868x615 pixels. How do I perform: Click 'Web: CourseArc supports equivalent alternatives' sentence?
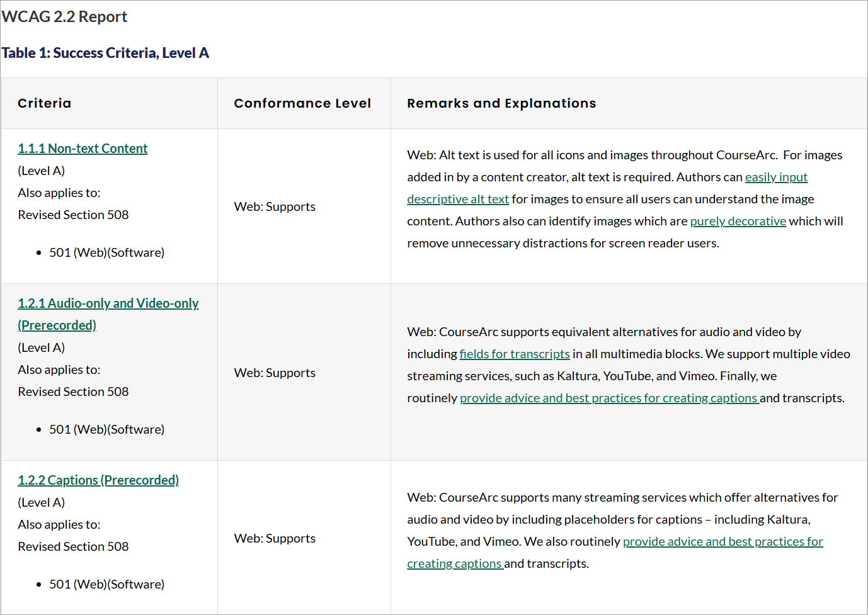(604, 332)
